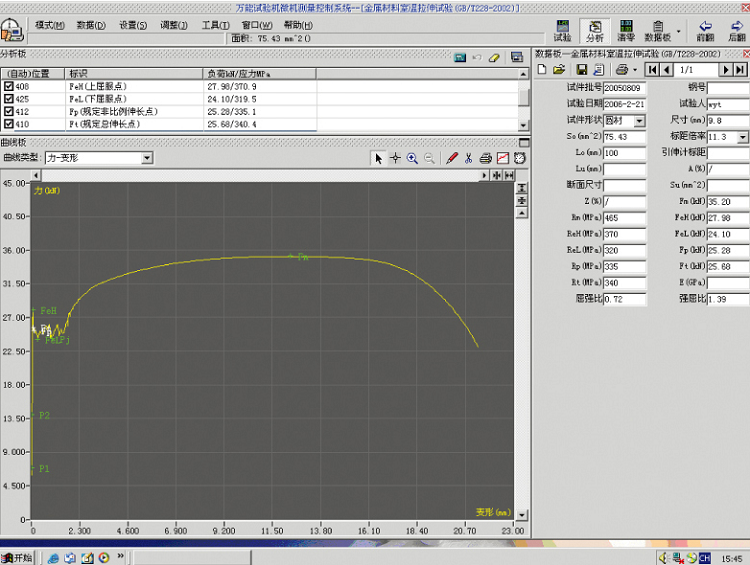Save record with floppy disk icon
This screenshot has width=750, height=565.
[582, 70]
